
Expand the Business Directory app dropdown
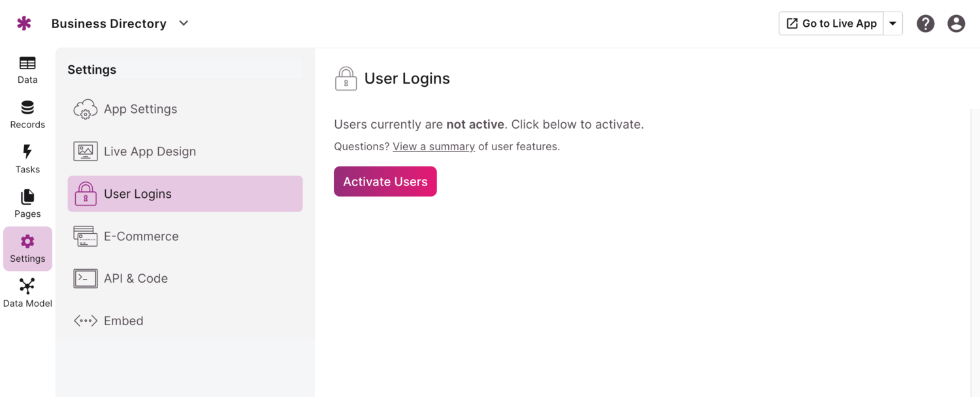point(184,24)
